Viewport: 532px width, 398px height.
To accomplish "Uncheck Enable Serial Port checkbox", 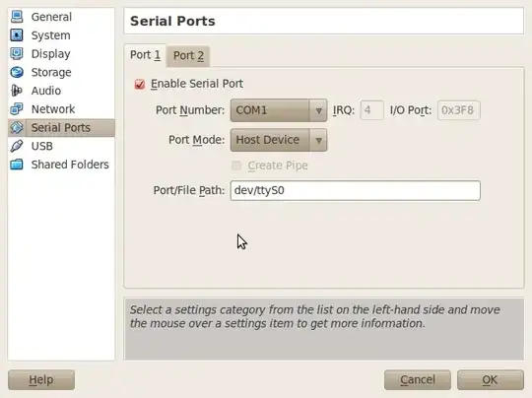I will click(140, 84).
